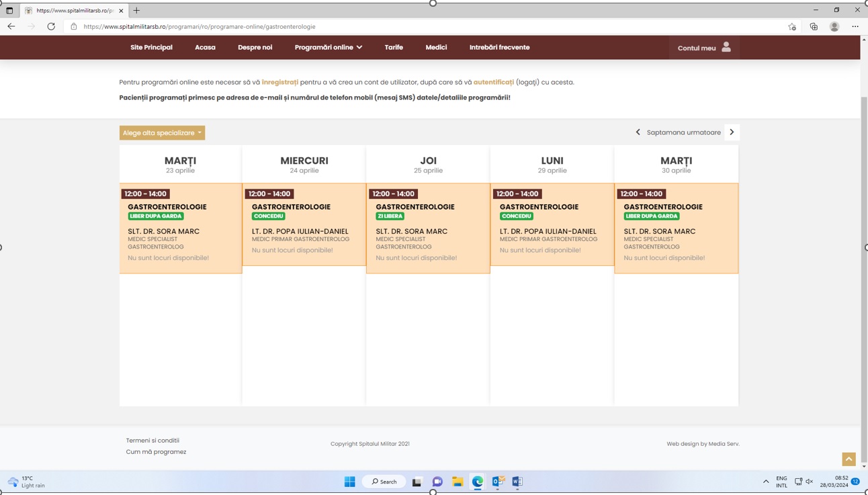Go to next week using right chevron
Viewport: 868px width, 495px height.
pos(732,132)
